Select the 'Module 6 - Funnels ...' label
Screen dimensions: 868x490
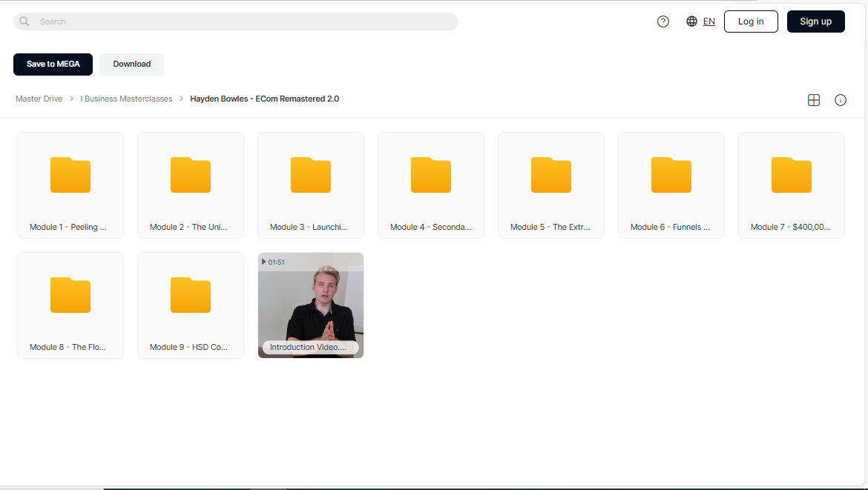[x=670, y=228]
